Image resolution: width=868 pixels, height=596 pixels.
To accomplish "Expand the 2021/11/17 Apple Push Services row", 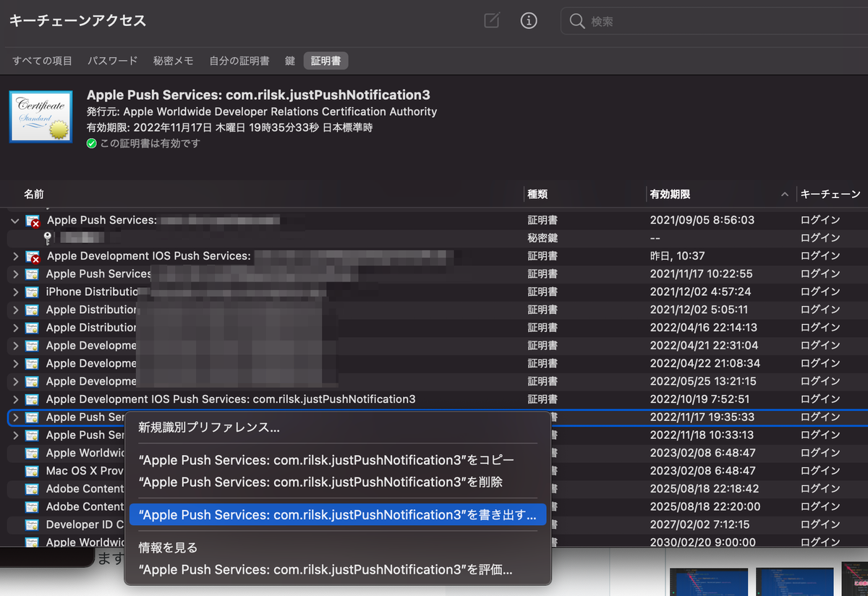I will 15,274.
